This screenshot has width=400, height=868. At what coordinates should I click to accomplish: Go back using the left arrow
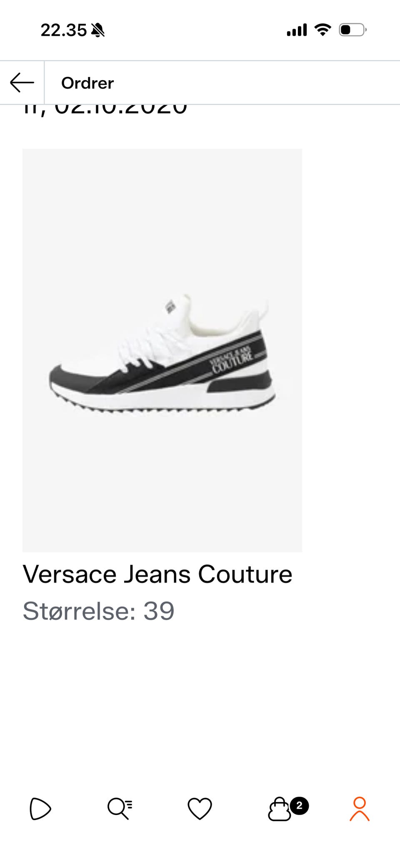(x=22, y=83)
